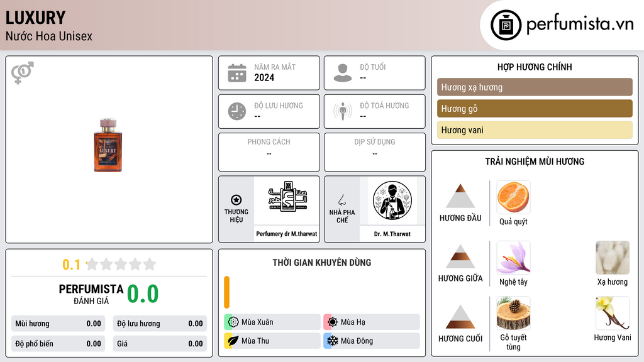This screenshot has width=644, height=362.
Task: Click the orange recommended-time bar
Action: [226, 292]
